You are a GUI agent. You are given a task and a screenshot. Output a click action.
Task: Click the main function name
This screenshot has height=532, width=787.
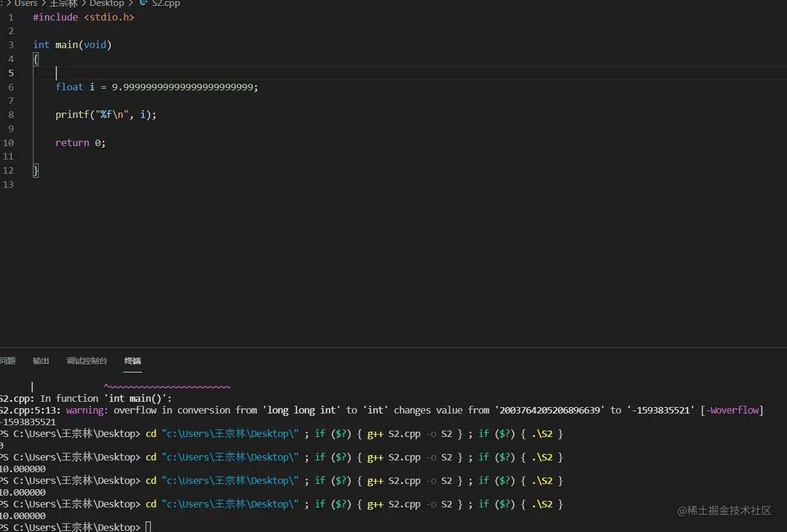point(66,45)
